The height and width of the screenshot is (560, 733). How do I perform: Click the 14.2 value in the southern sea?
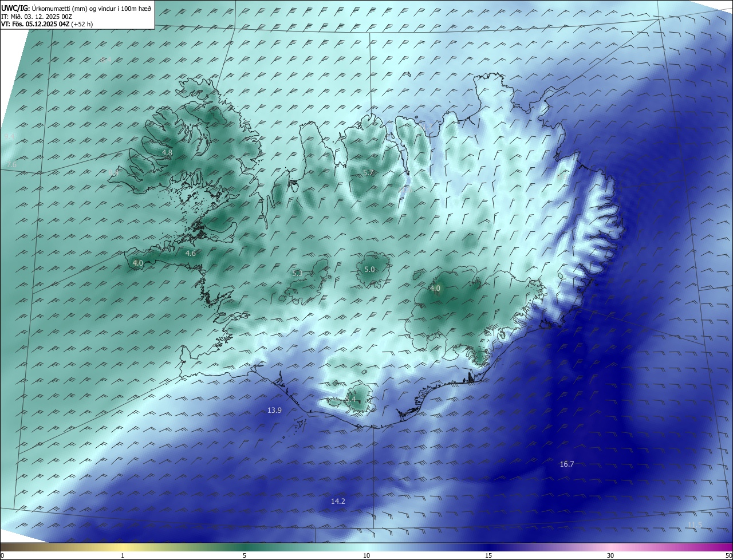[338, 502]
